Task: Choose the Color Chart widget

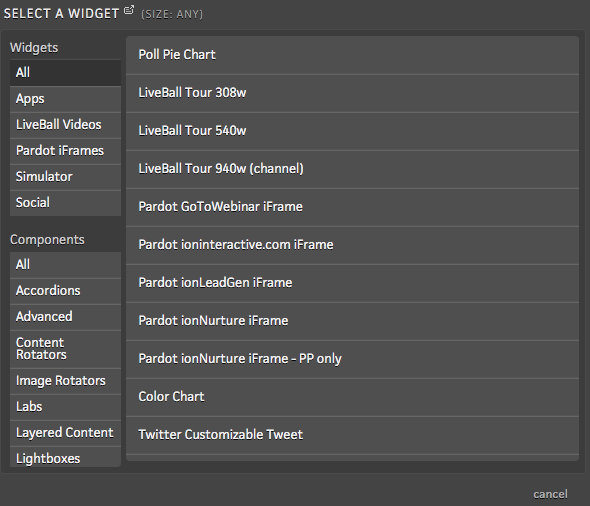Action: (x=352, y=397)
